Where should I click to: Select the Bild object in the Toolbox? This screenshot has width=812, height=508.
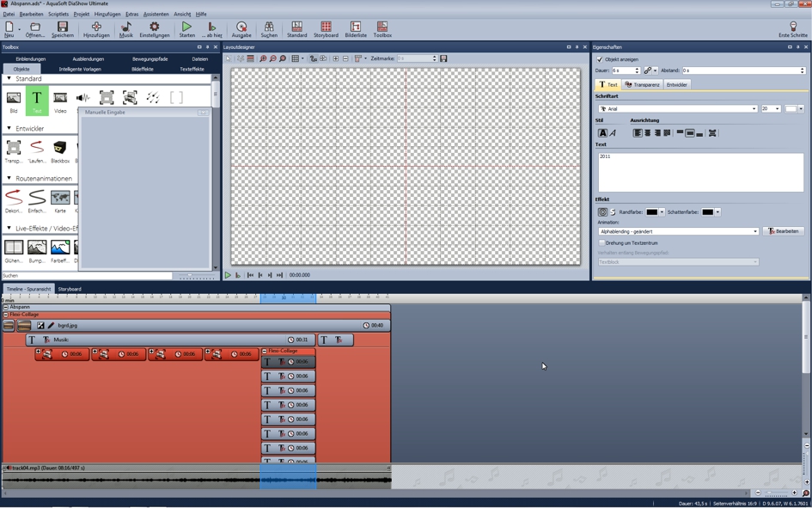[14, 101]
